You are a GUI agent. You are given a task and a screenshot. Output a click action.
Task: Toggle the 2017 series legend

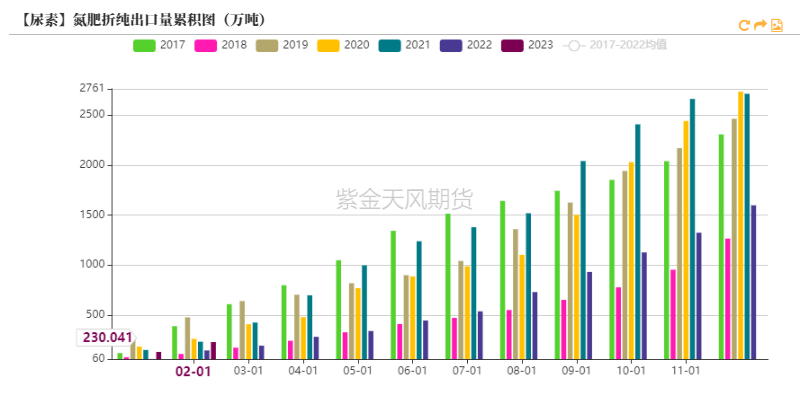[x=159, y=45]
